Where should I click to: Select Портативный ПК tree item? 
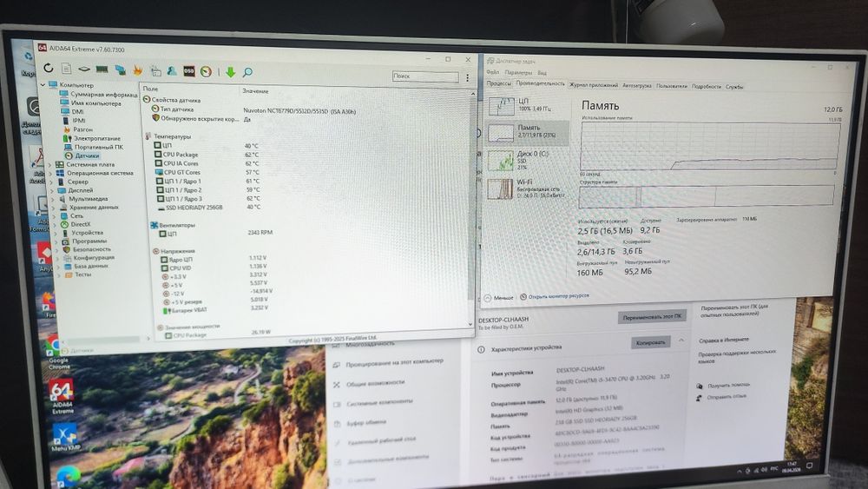point(99,147)
